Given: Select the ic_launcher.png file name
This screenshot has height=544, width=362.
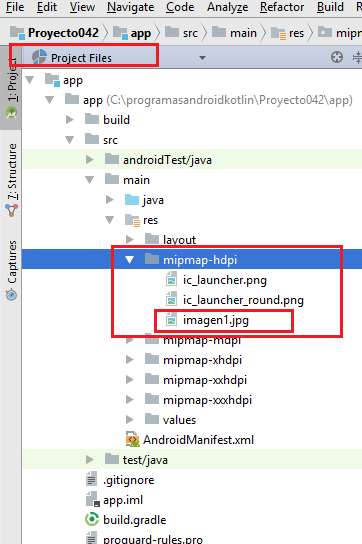Looking at the screenshot, I should pyautogui.click(x=225, y=280).
